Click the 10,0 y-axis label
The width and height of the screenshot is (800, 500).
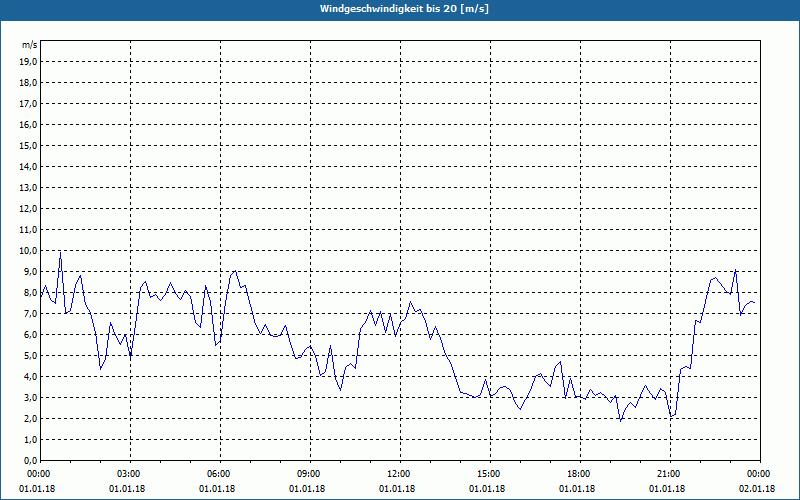(28, 251)
